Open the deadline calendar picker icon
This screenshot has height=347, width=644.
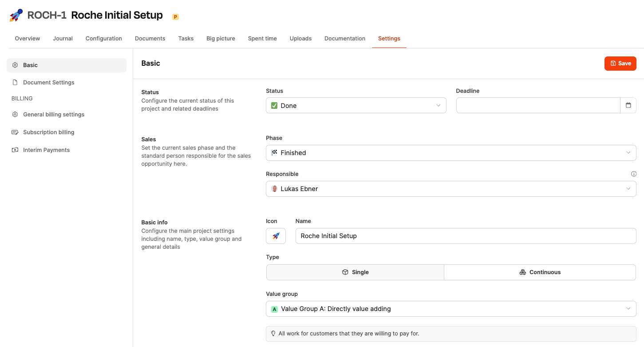pos(628,105)
